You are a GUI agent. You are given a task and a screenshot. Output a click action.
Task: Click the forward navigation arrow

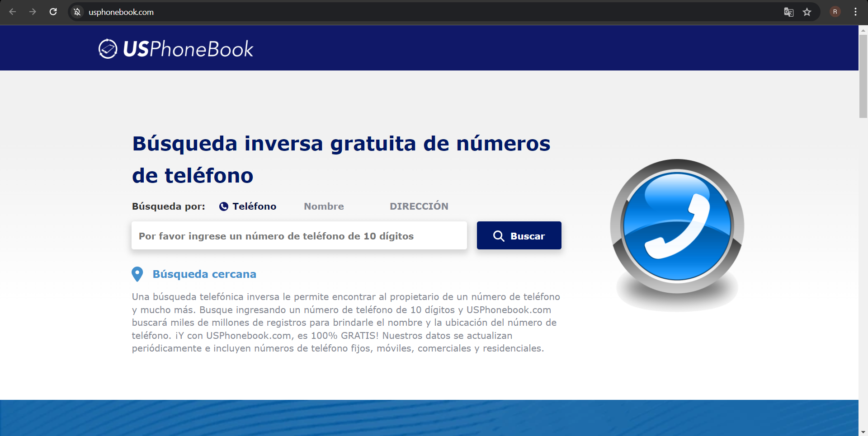pyautogui.click(x=33, y=12)
